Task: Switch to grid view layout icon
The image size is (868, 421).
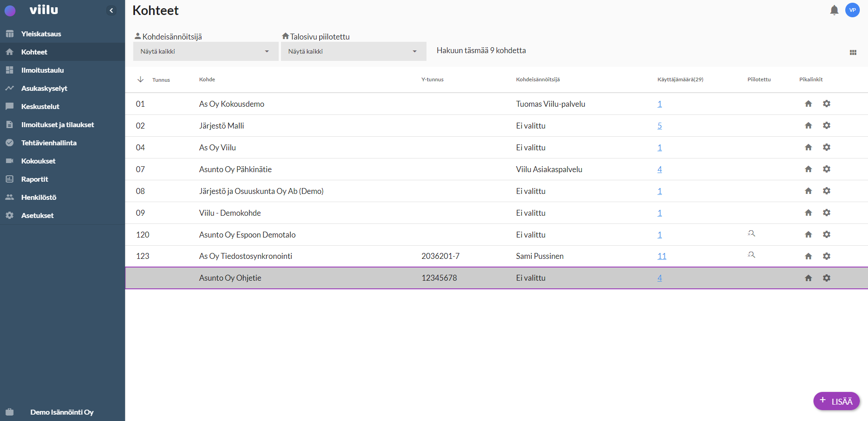Action: 853,53
